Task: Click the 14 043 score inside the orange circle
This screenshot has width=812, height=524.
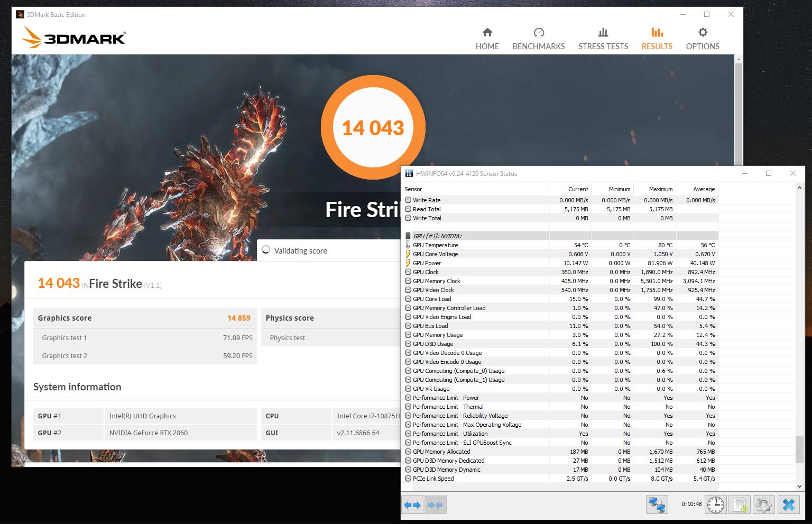Action: coord(373,128)
